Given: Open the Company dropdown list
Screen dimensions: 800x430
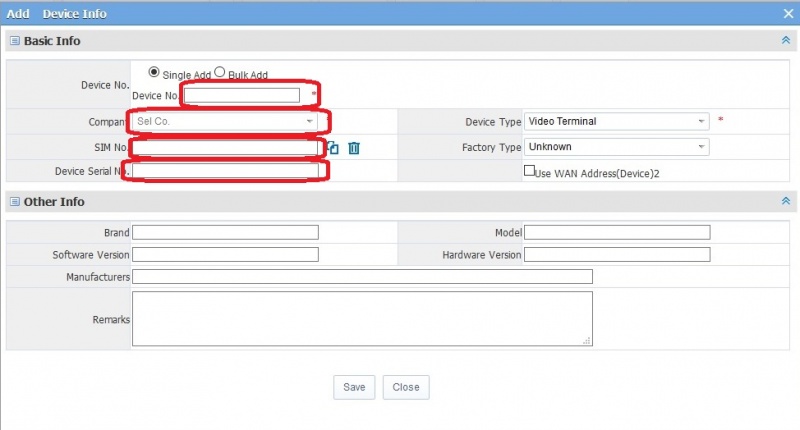Looking at the screenshot, I should click(309, 121).
